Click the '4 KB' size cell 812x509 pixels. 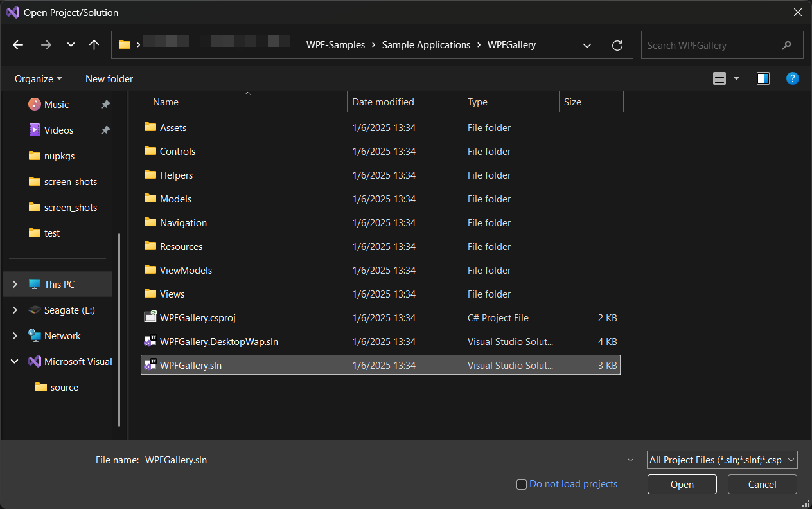[607, 341]
